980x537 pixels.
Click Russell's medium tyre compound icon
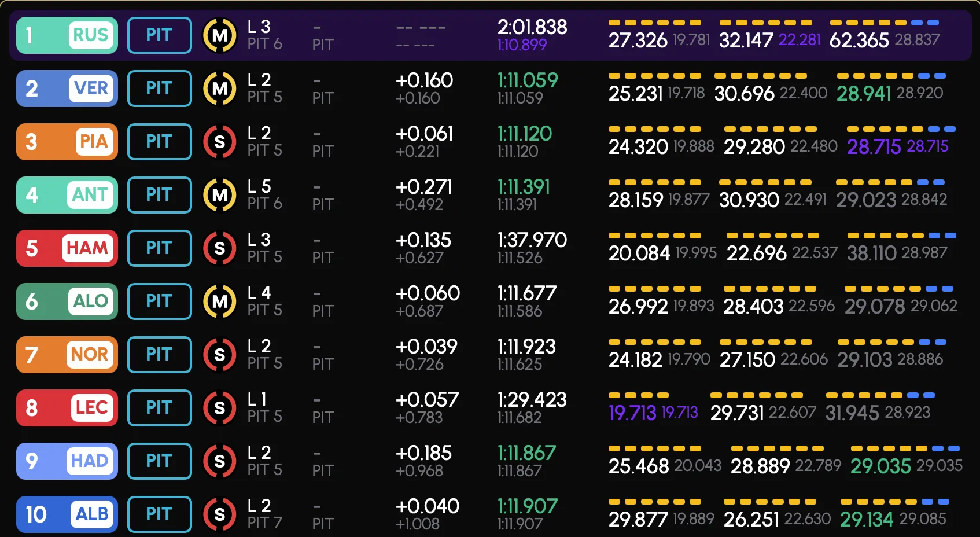[220, 36]
